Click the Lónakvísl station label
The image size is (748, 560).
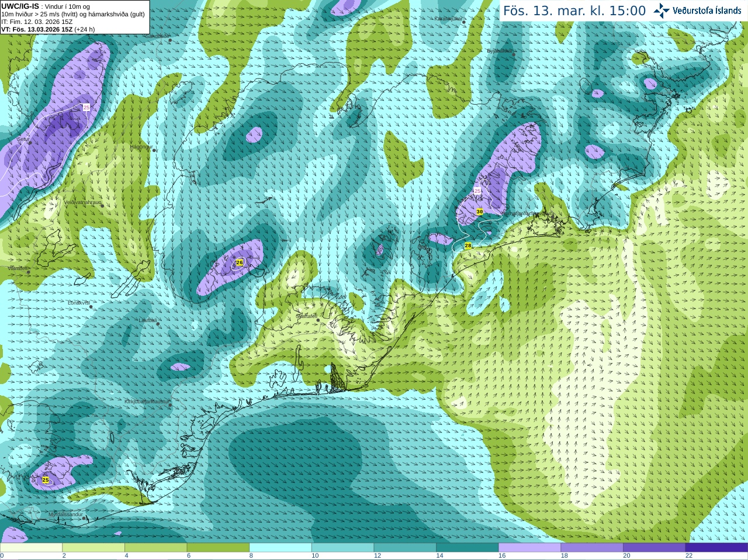(79, 303)
